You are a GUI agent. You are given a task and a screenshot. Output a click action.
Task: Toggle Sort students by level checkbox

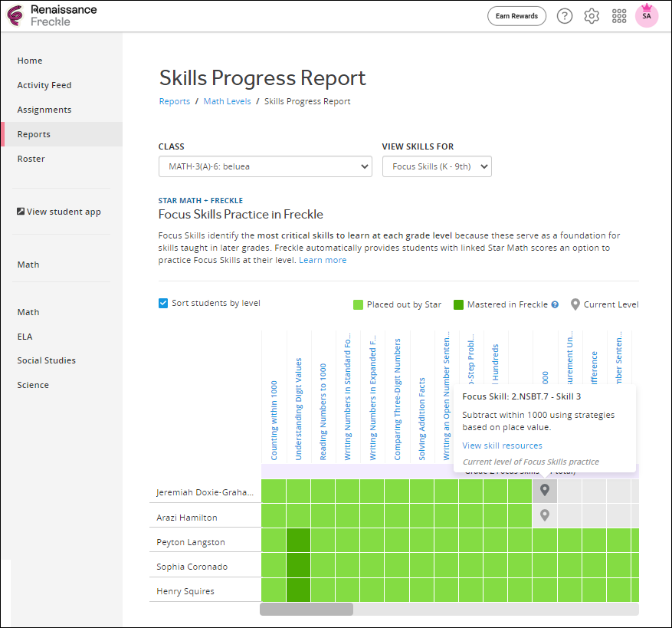[x=163, y=303]
